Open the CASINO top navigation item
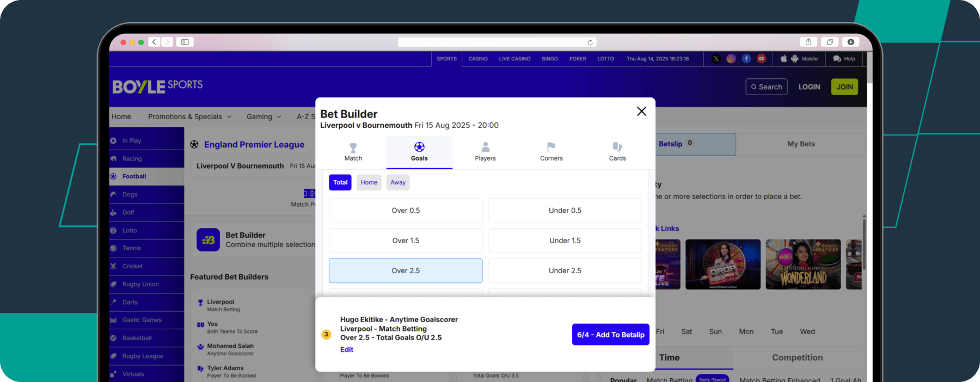 [478, 59]
